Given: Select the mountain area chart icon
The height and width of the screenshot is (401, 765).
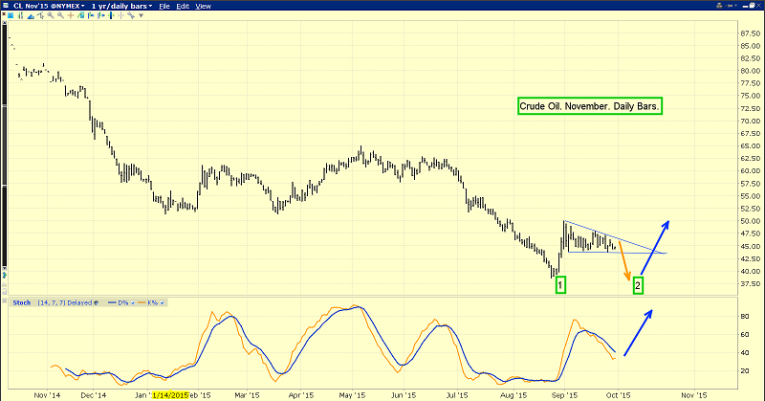Looking at the screenshot, I should point(31,15).
